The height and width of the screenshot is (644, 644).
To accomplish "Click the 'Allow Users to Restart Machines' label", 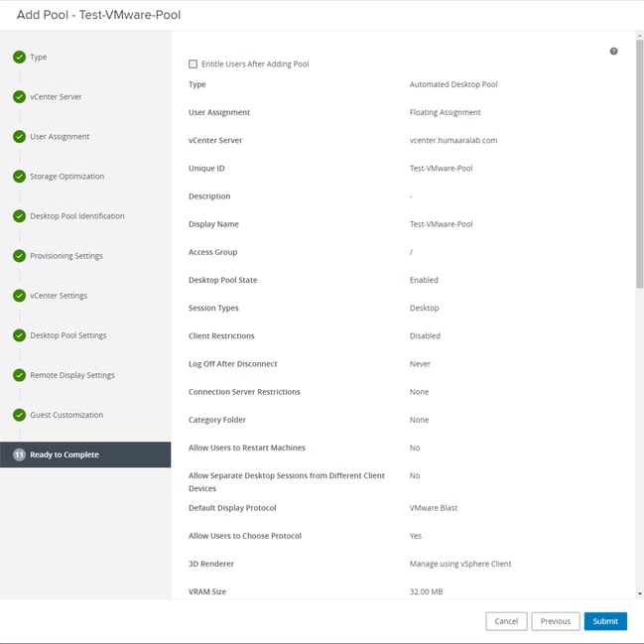I will click(x=247, y=448).
